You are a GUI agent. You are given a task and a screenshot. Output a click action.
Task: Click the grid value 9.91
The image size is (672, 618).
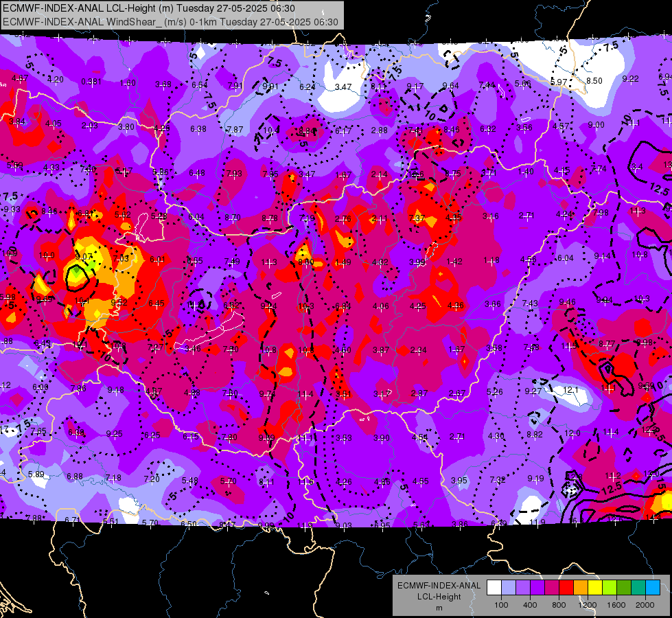click(270, 87)
